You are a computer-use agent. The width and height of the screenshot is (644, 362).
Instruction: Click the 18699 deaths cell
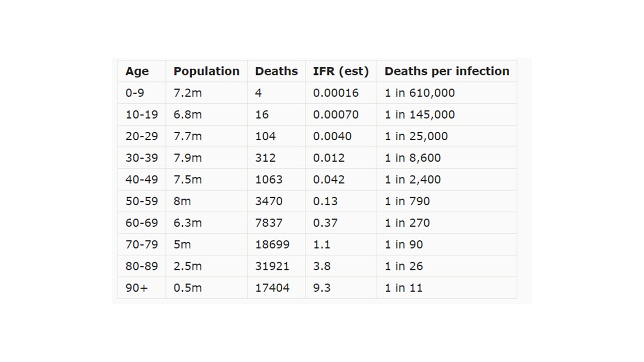[272, 244]
